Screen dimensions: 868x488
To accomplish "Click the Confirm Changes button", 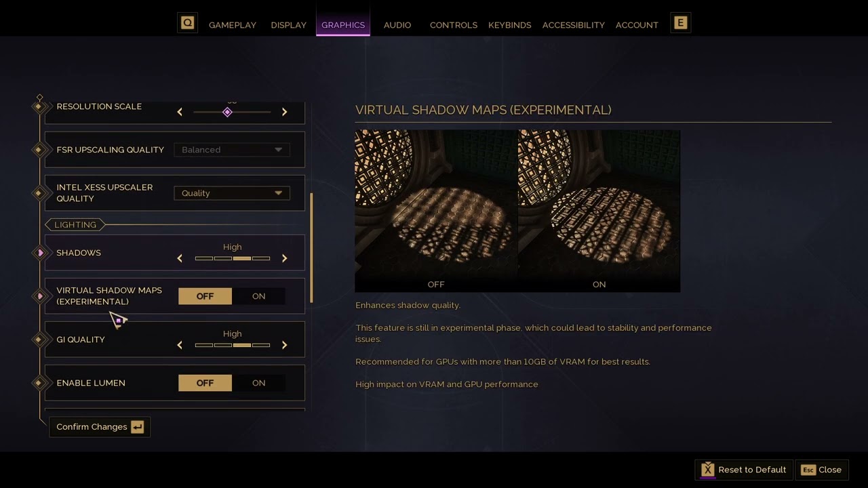I will pos(100,427).
